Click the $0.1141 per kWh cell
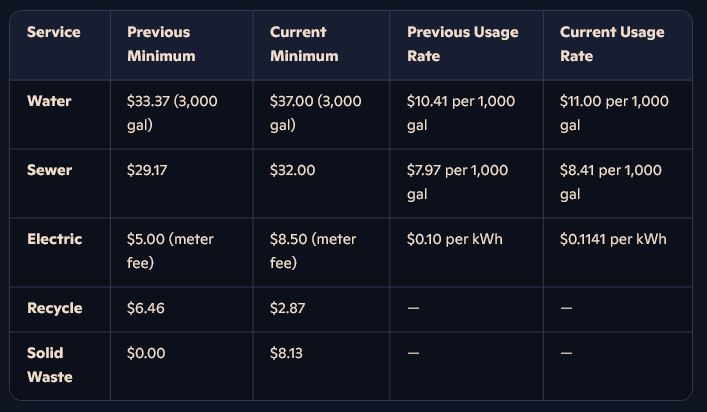707x412 pixels. 613,239
